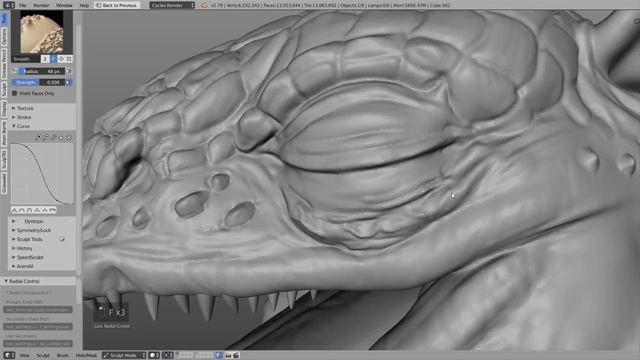Open the View menu in viewport header
The image size is (640, 360).
24,356
